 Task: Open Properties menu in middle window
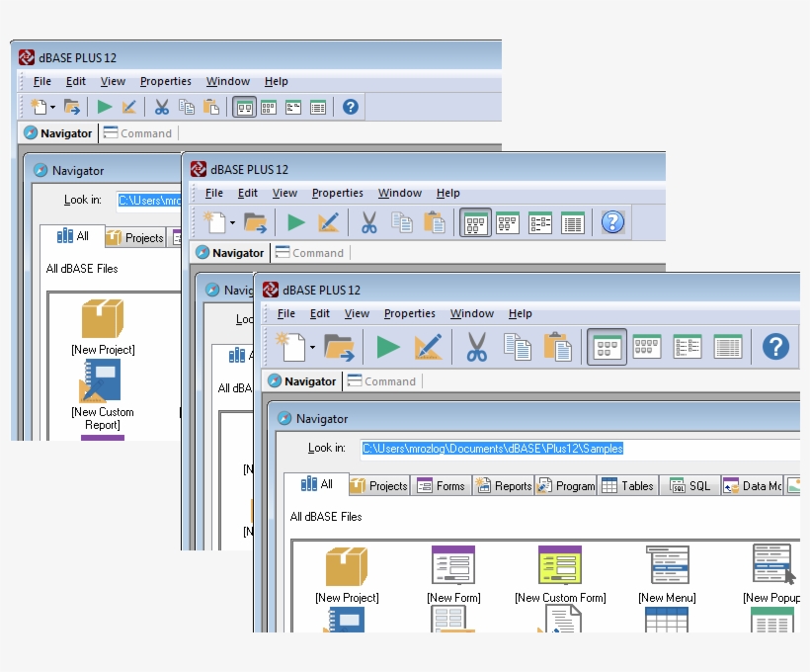(337, 193)
